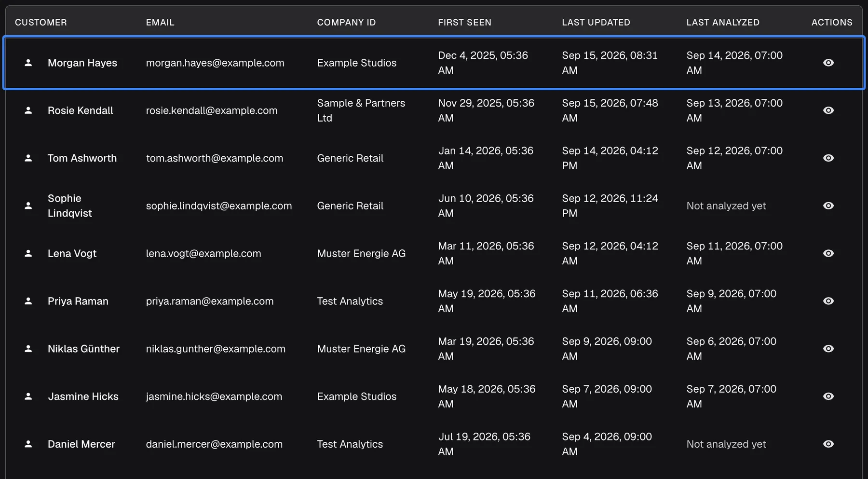The image size is (868, 479).
Task: Click email rosie.kendall@example.com
Action: [x=212, y=110]
